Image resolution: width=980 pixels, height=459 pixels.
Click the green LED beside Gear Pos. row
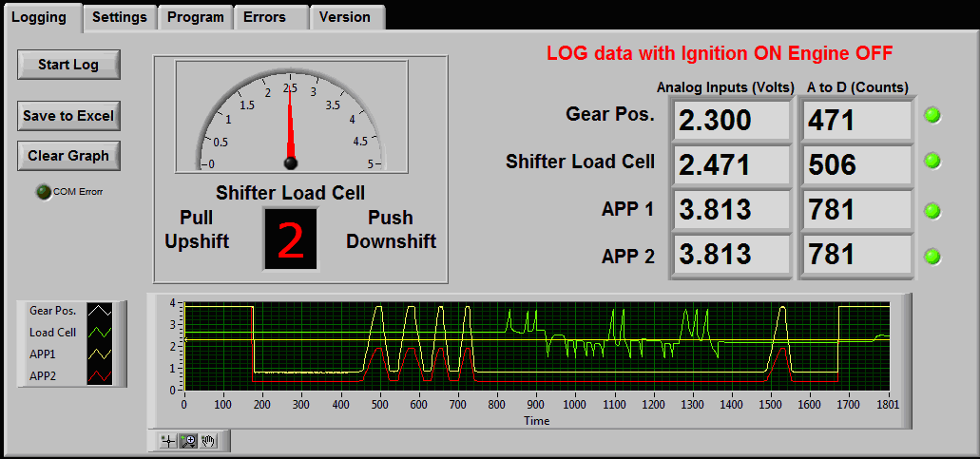[932, 116]
